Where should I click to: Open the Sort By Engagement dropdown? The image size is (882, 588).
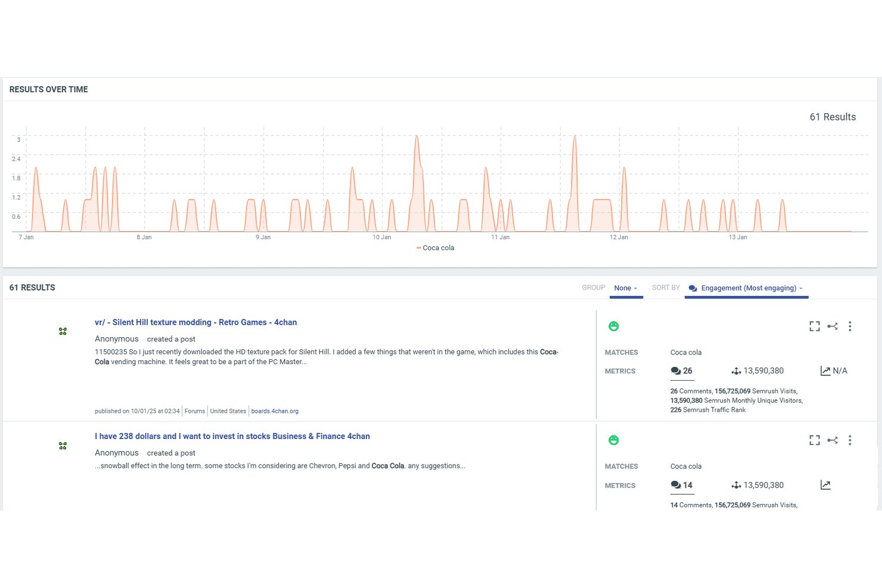747,288
